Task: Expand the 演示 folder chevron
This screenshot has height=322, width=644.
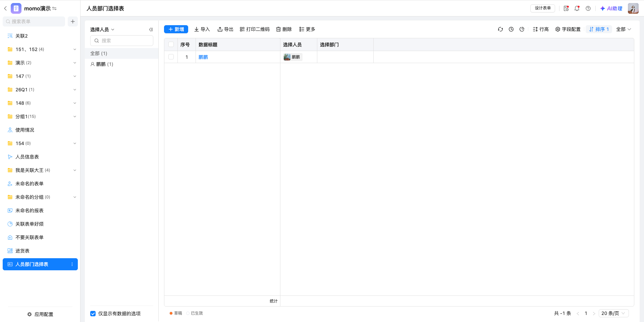Action: coord(75,63)
